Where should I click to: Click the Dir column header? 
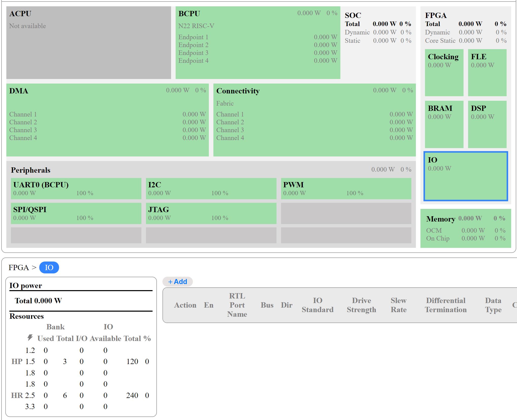click(287, 305)
